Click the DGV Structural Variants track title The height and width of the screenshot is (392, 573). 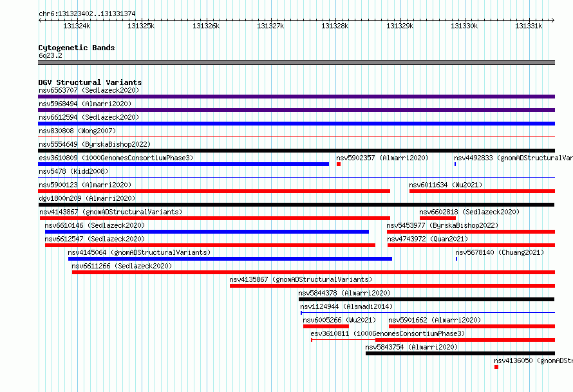point(90,82)
